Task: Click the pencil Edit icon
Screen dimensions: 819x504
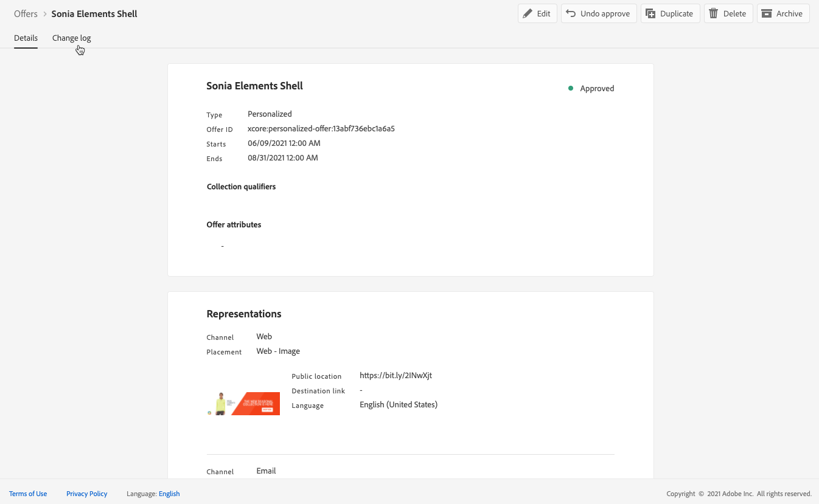Action: click(x=528, y=13)
